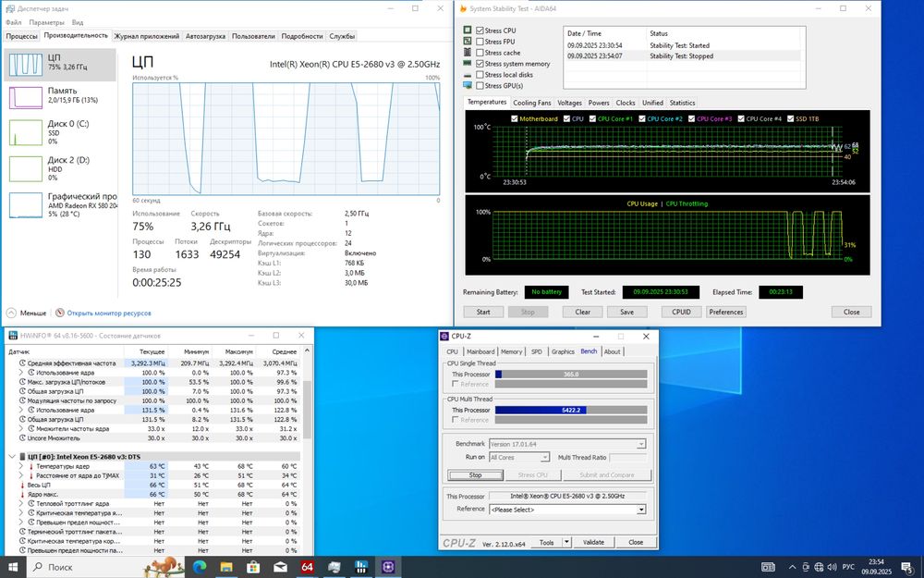Switch to the Voltages tab in AIDA64

(569, 103)
